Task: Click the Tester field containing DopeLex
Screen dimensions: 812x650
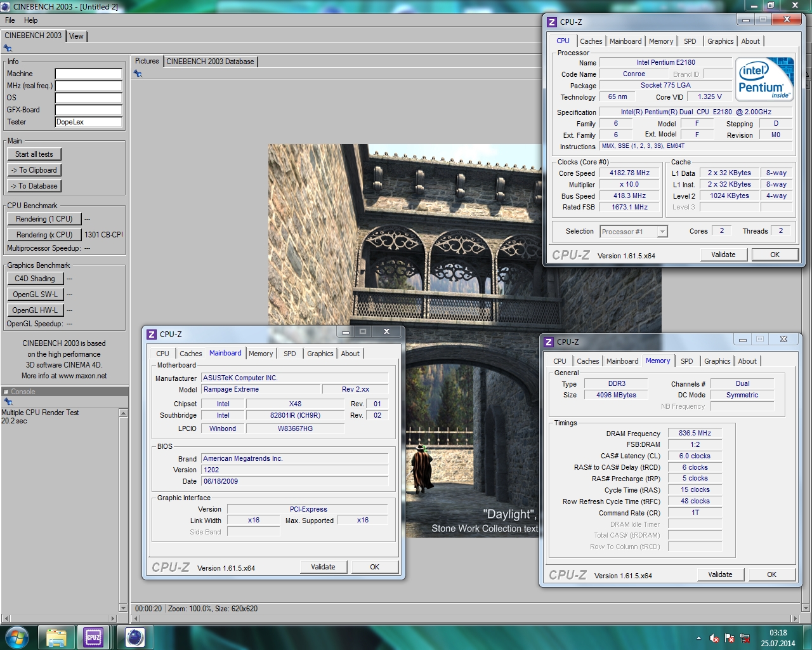Action: coord(88,122)
